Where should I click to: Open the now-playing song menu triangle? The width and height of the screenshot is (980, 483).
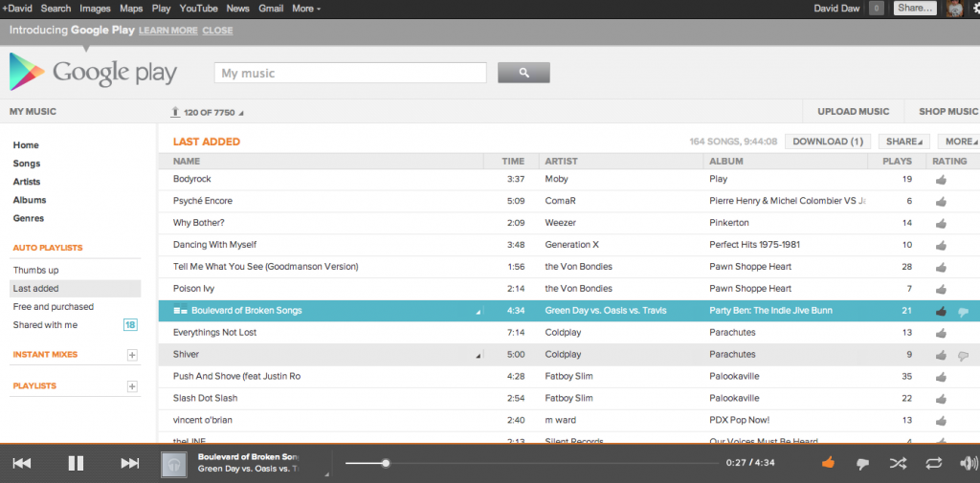[325, 473]
